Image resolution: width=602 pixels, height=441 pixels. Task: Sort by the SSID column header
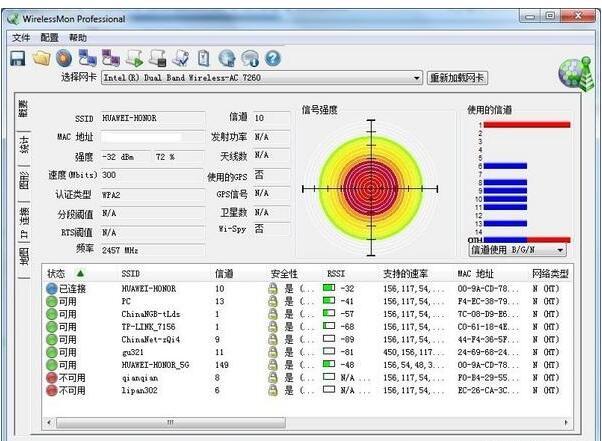pos(131,274)
